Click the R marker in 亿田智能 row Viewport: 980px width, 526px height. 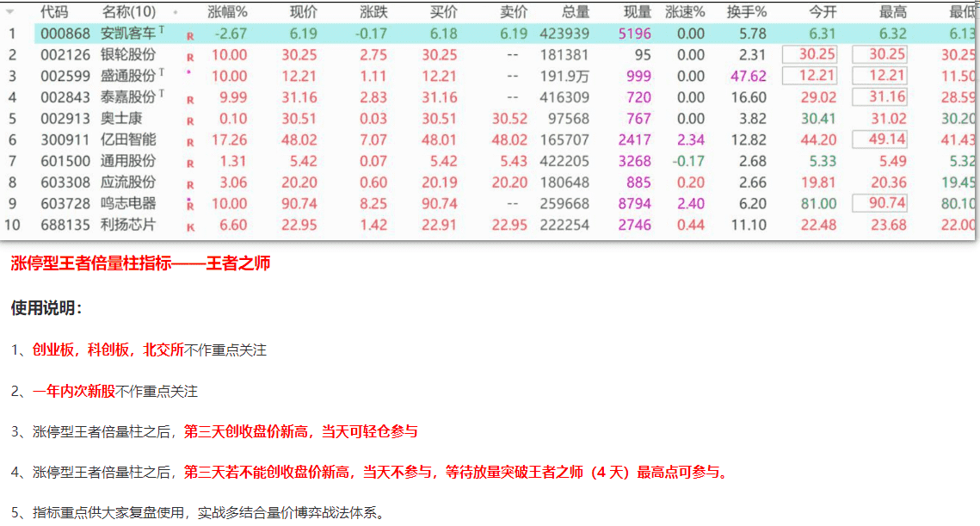coord(190,143)
